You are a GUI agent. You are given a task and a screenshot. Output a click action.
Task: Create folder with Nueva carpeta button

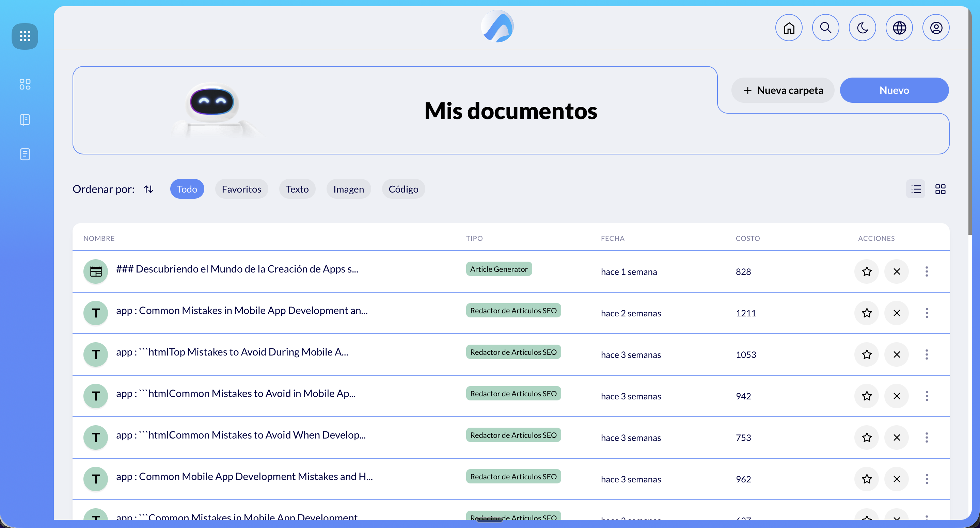[x=783, y=90]
